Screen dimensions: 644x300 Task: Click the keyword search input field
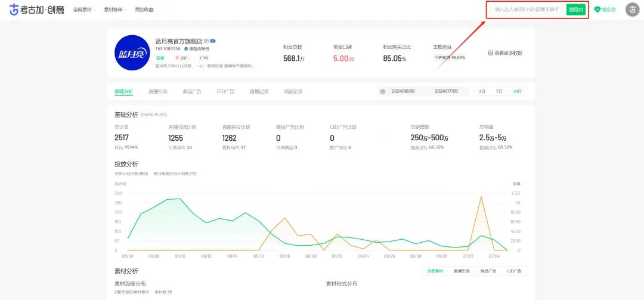pyautogui.click(x=527, y=10)
